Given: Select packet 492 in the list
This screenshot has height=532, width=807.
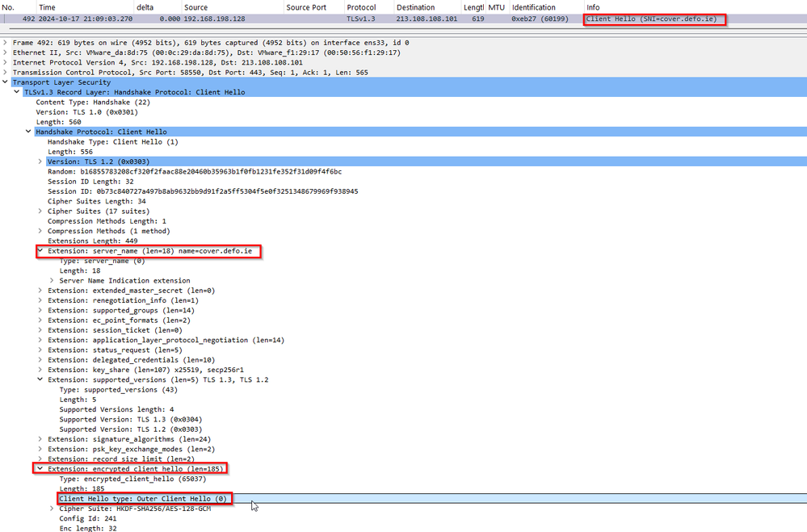Looking at the screenshot, I should tap(404, 19).
